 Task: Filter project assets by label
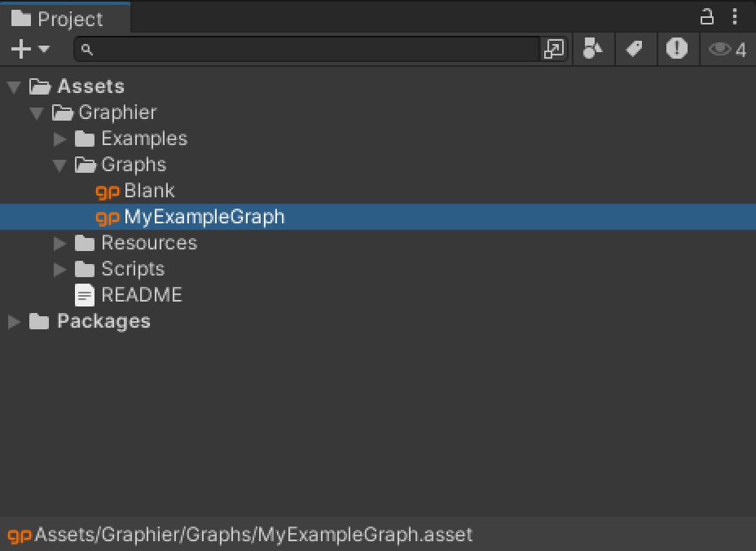point(635,49)
